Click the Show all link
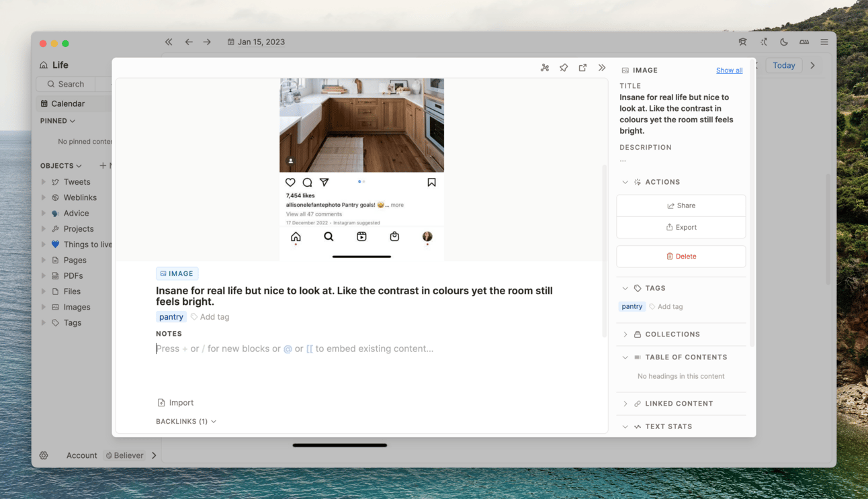This screenshot has width=868, height=499. tap(729, 71)
